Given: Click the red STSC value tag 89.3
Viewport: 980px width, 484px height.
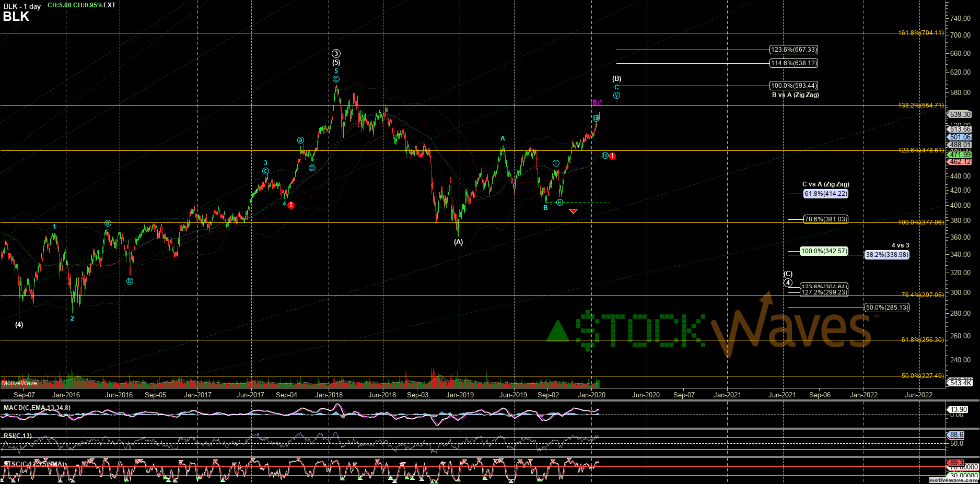Looking at the screenshot, I should tap(956, 463).
